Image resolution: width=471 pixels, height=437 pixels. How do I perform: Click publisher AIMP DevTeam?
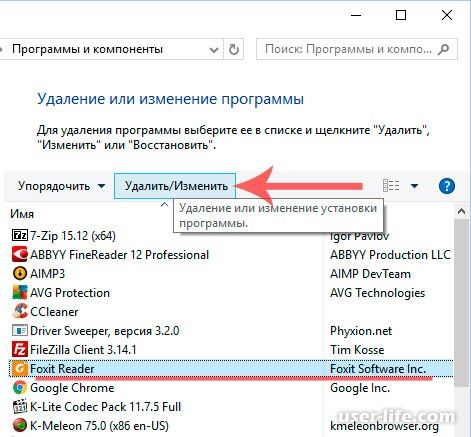pos(370,274)
